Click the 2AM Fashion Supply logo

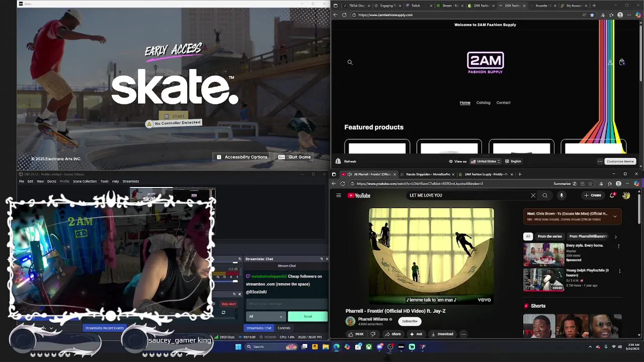[x=486, y=63]
